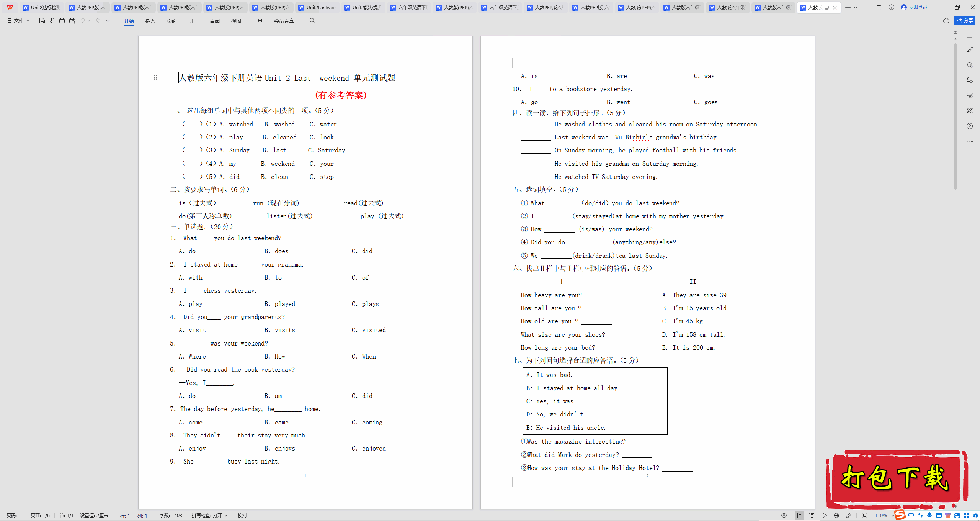
Task: Switch to the Unit2能力提升 document tab
Action: tap(363, 7)
